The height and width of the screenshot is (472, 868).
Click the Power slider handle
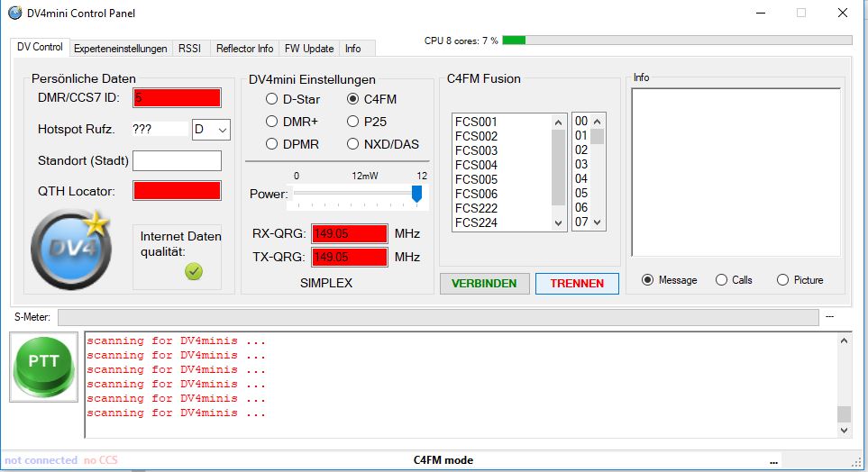[x=416, y=194]
